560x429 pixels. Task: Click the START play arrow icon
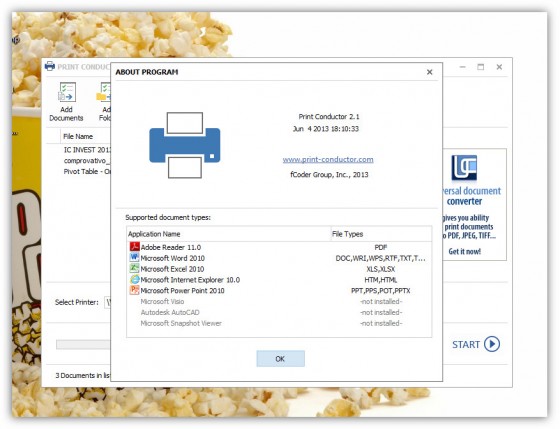tap(492, 344)
